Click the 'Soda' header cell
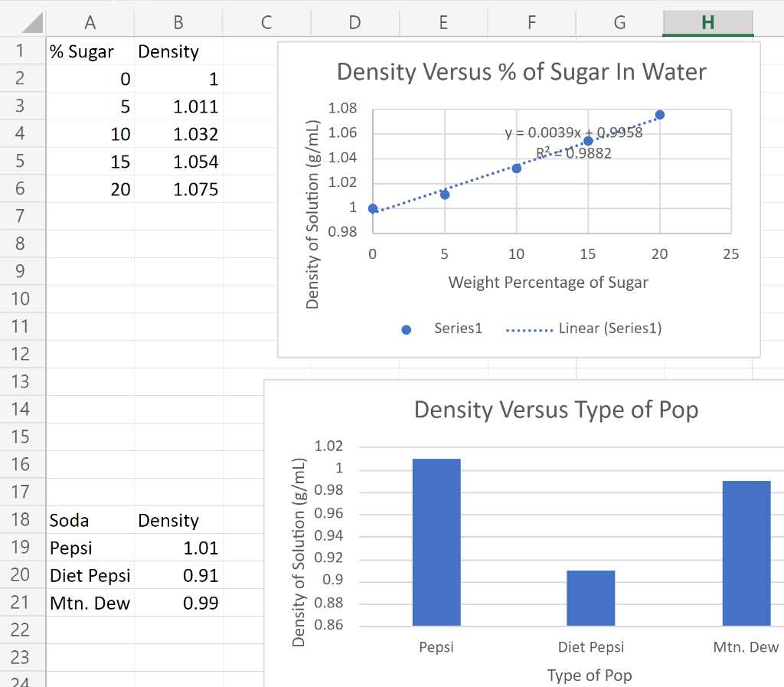The height and width of the screenshot is (687, 784). (x=90, y=520)
